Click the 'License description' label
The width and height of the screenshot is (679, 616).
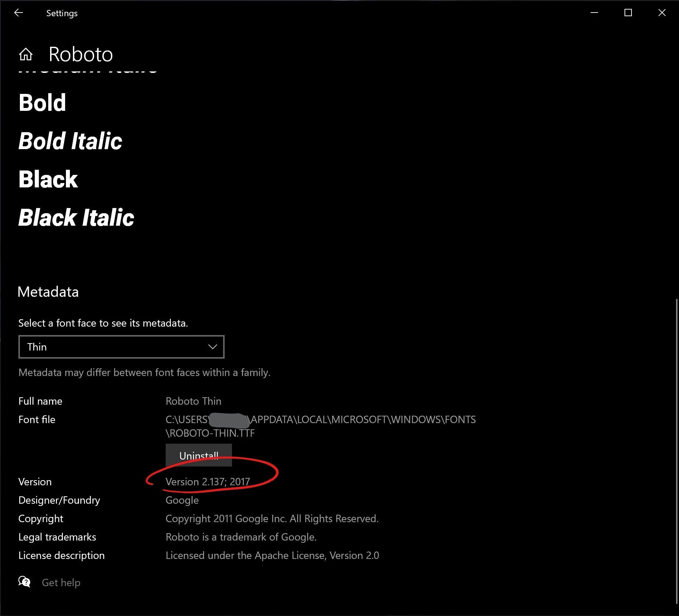[61, 555]
